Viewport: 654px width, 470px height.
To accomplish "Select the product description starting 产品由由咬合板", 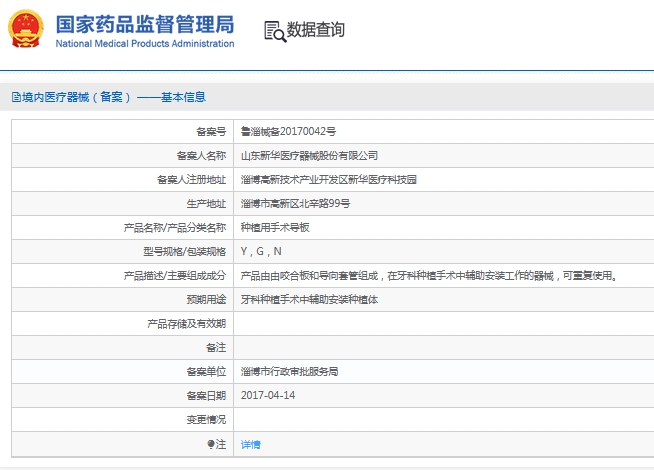I will pyautogui.click(x=429, y=276).
